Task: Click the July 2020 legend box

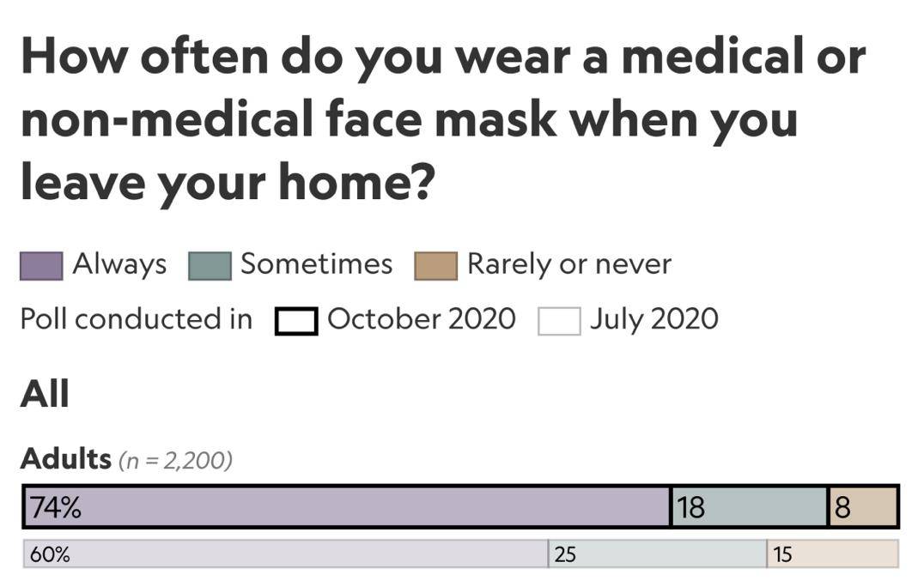Action: pos(559,322)
